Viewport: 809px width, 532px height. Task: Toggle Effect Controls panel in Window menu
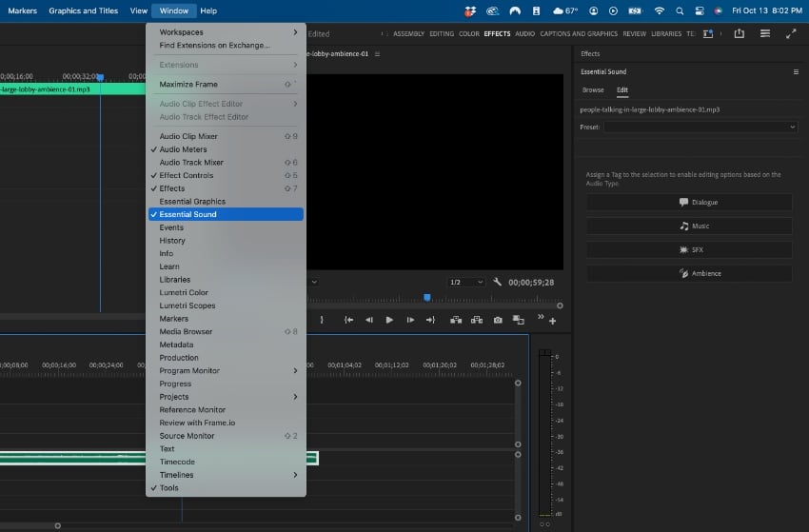[x=226, y=175]
